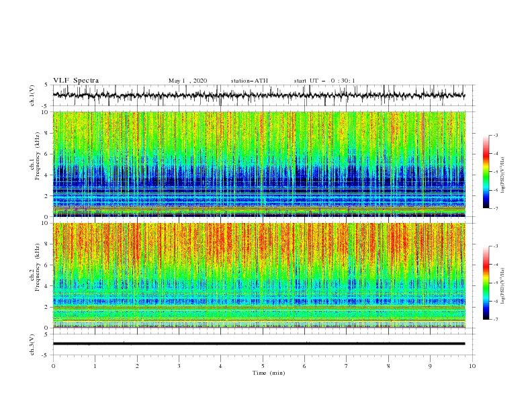This screenshot has height=411, width=532.
Task: Click time axis tick label "9"
Action: pyautogui.click(x=430, y=366)
